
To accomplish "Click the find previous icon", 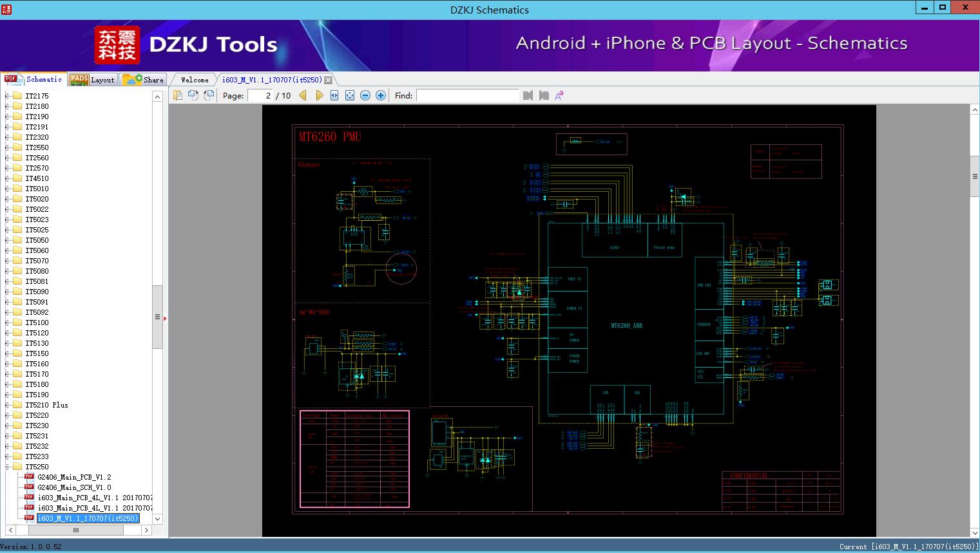I will [528, 95].
